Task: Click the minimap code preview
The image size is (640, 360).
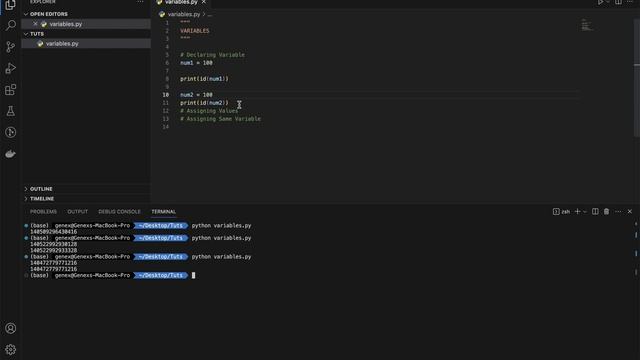Action: [x=587, y=25]
